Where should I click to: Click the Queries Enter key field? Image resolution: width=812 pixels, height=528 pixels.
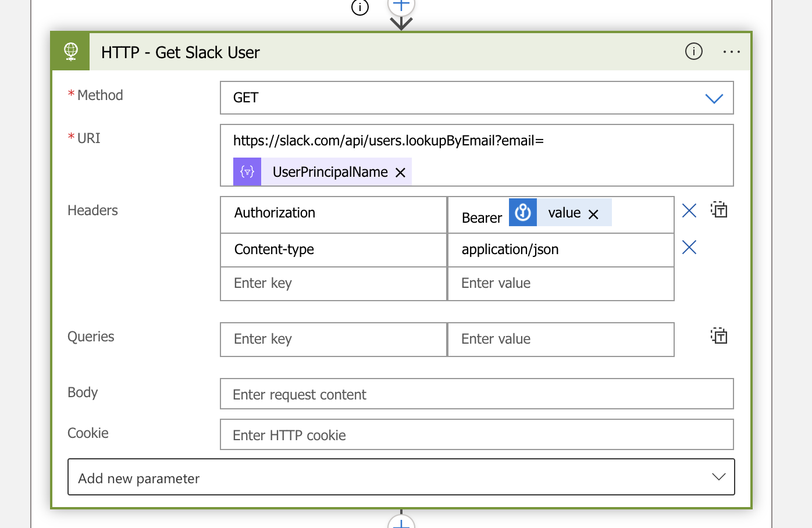[333, 340]
